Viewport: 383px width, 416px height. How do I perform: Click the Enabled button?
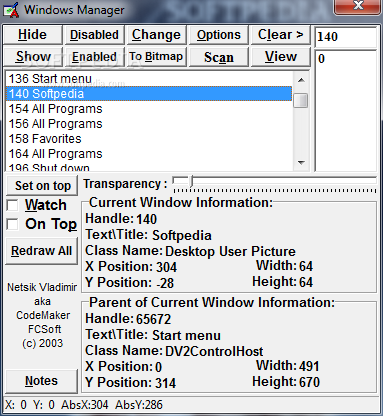[94, 57]
